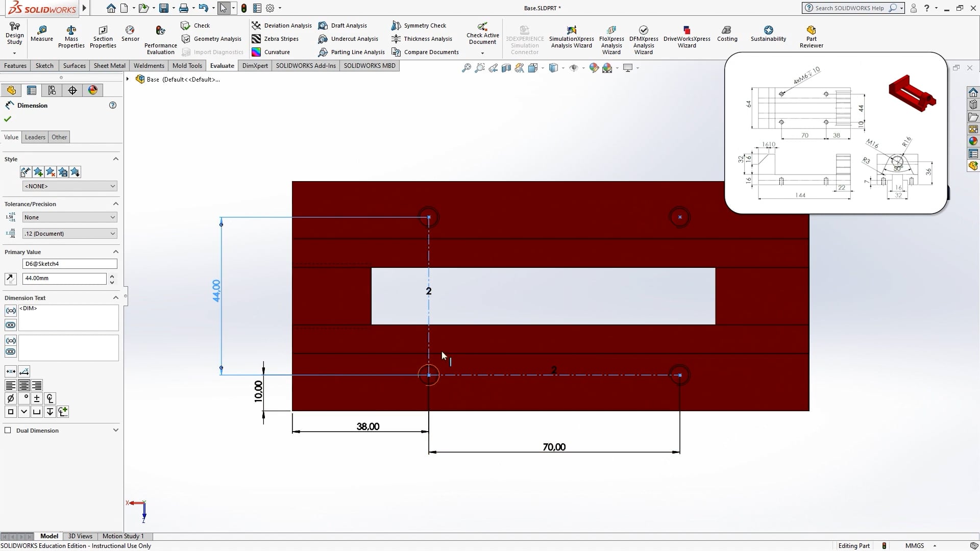980x551 pixels.
Task: Click inside the 44.00mm value field
Action: tap(64, 279)
